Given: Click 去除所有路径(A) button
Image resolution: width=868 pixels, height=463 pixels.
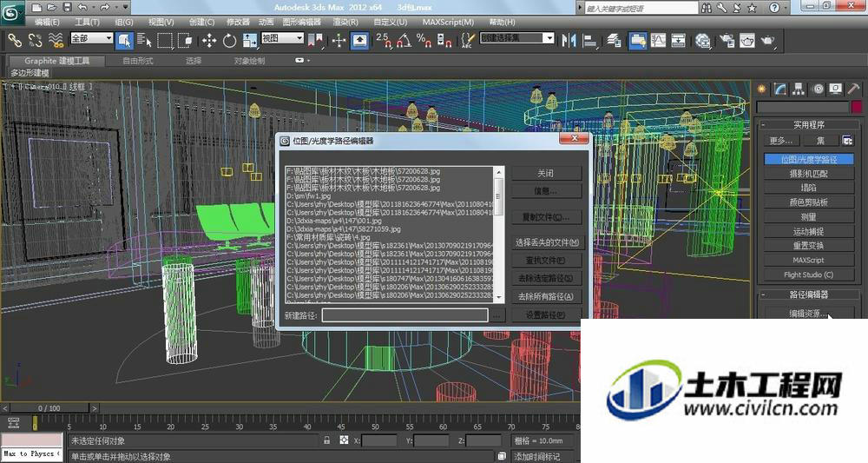Looking at the screenshot, I should pyautogui.click(x=546, y=297).
